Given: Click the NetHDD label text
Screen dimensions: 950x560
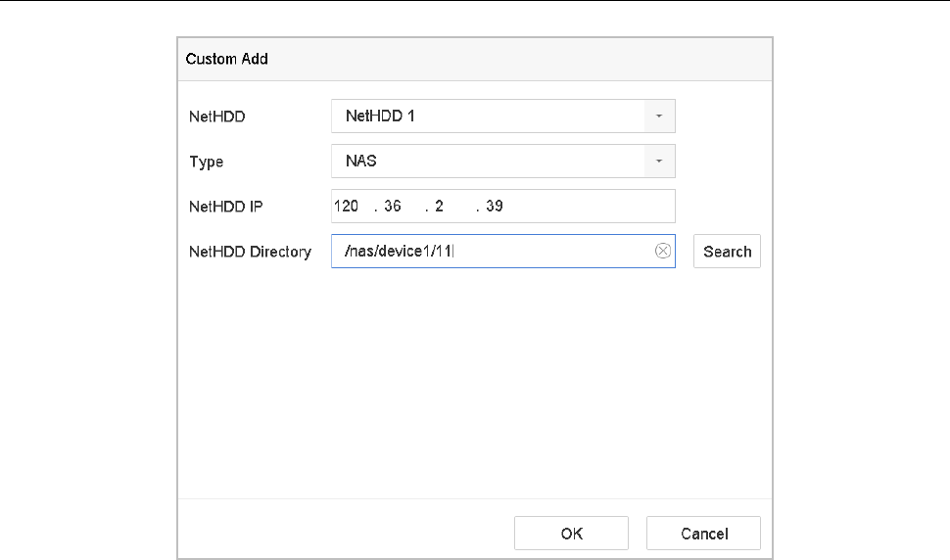Looking at the screenshot, I should 217,117.
